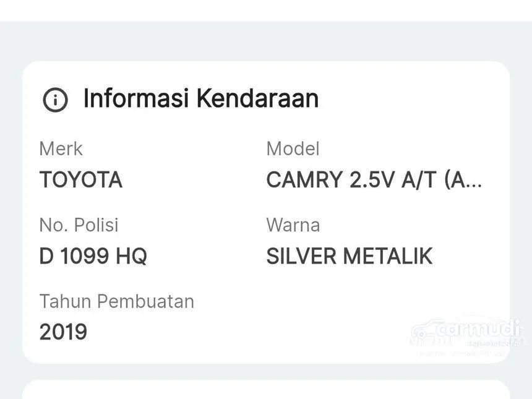Click the small tagline under Carmudi logo
Viewport: 532px width, 399px height.
pos(464,353)
